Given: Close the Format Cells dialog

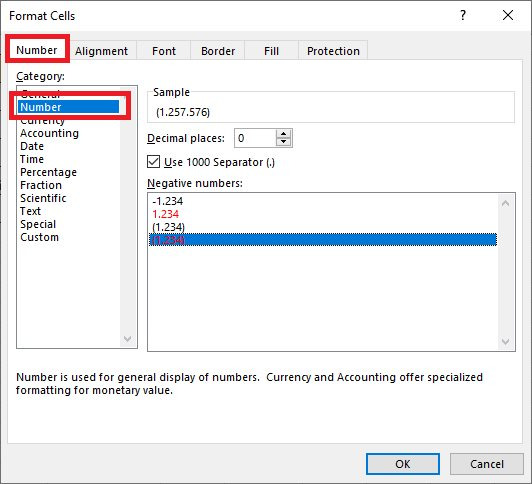Looking at the screenshot, I should (x=508, y=15).
